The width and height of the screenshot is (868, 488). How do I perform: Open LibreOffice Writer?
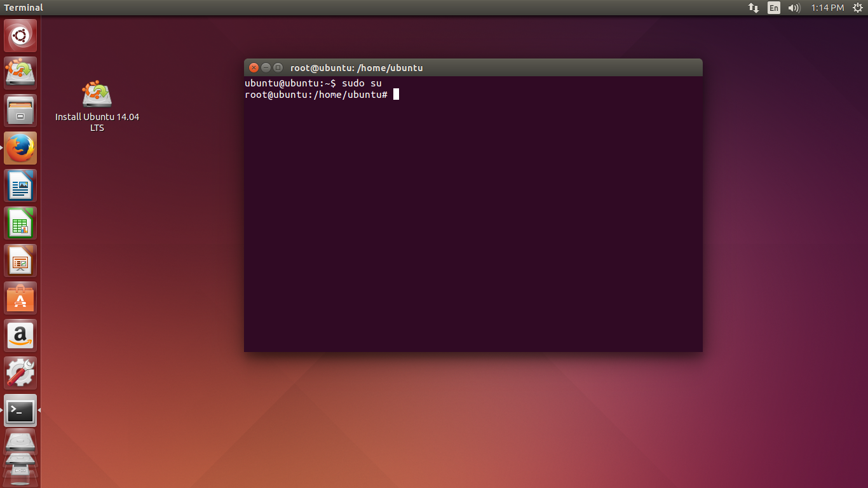click(x=20, y=186)
